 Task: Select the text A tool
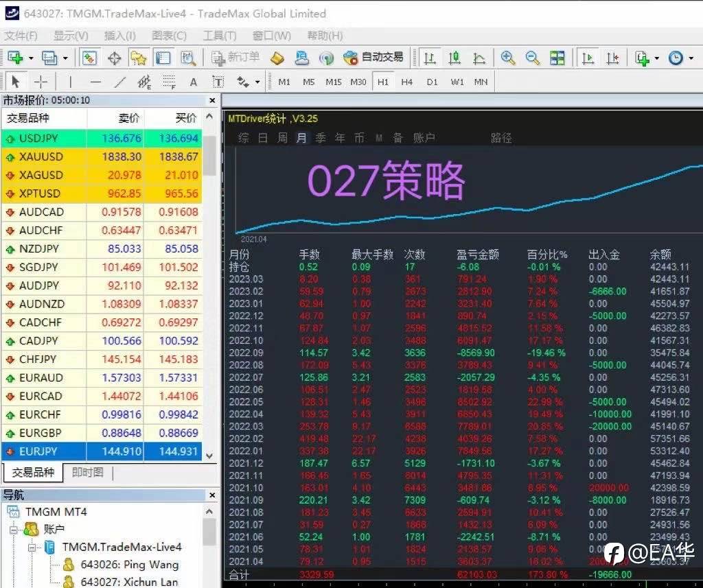point(193,82)
